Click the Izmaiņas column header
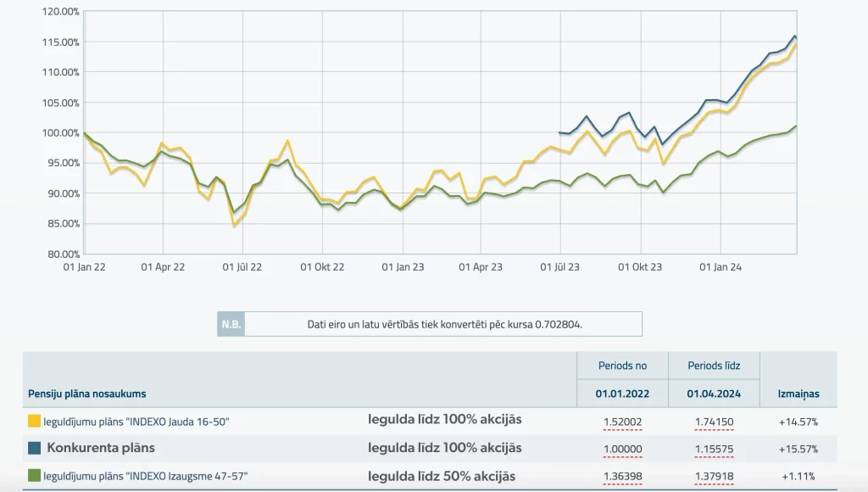The width and height of the screenshot is (868, 492). pyautogui.click(x=798, y=394)
